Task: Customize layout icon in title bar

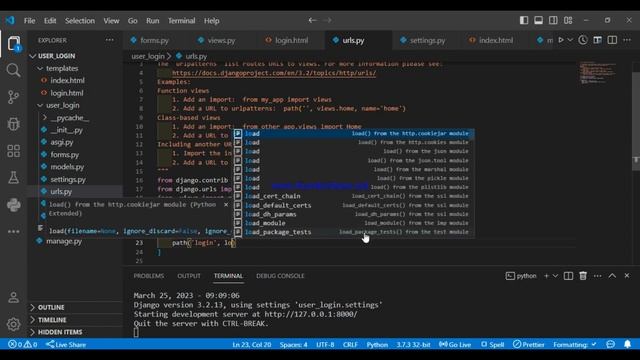Action: (568, 20)
